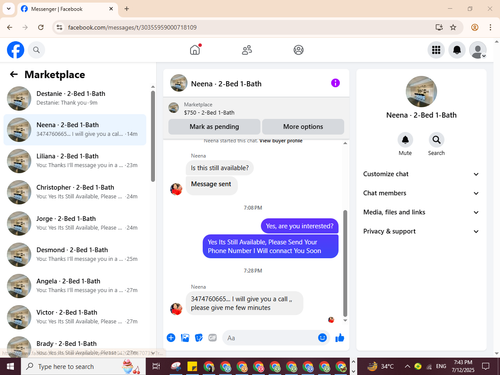The image size is (500, 375).
Task: Expand Media, files and links section
Action: [x=421, y=212]
